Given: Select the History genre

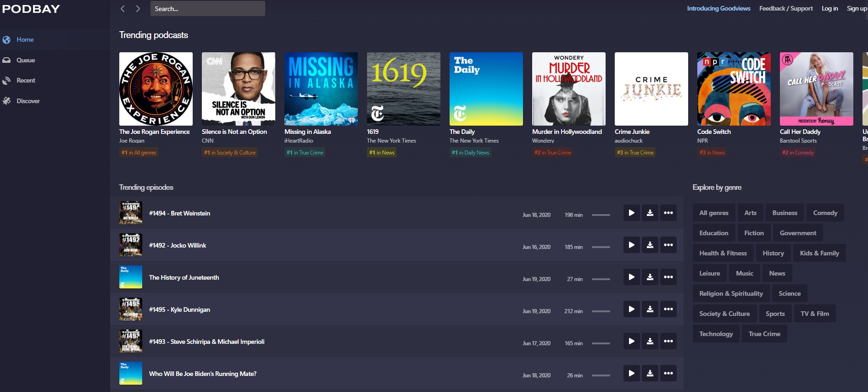Looking at the screenshot, I should [x=773, y=253].
